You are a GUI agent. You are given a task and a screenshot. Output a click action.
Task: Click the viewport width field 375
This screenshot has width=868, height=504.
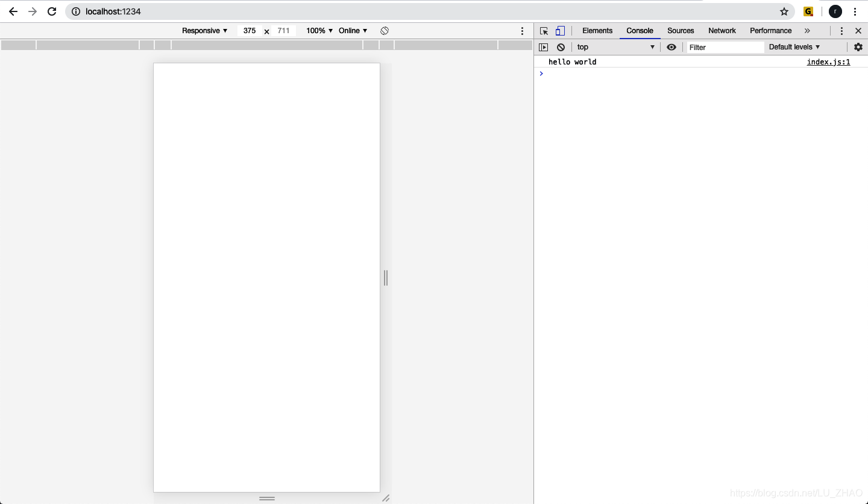(x=250, y=31)
